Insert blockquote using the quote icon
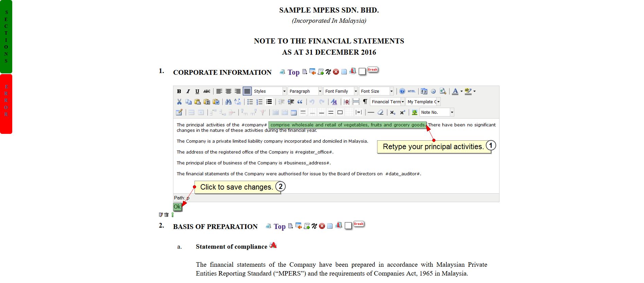 coord(300,102)
